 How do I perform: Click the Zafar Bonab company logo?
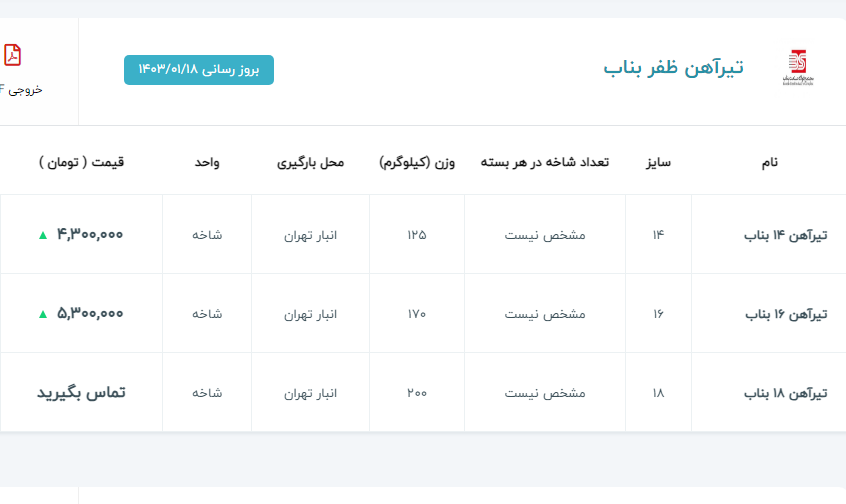pos(800,68)
